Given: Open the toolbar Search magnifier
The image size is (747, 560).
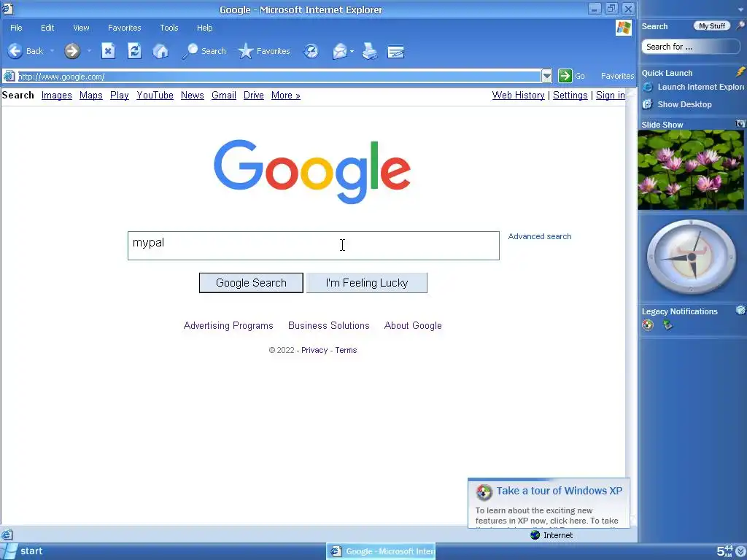Looking at the screenshot, I should click(190, 51).
